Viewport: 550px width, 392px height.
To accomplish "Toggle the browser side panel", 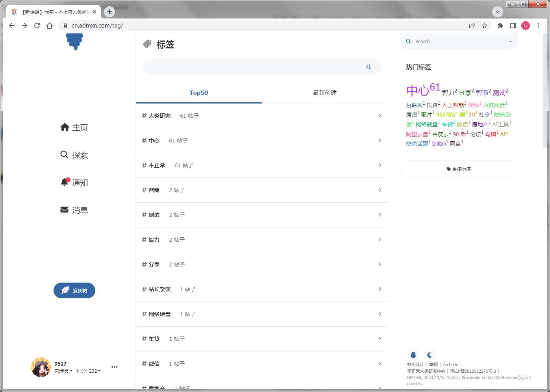I will (x=513, y=26).
